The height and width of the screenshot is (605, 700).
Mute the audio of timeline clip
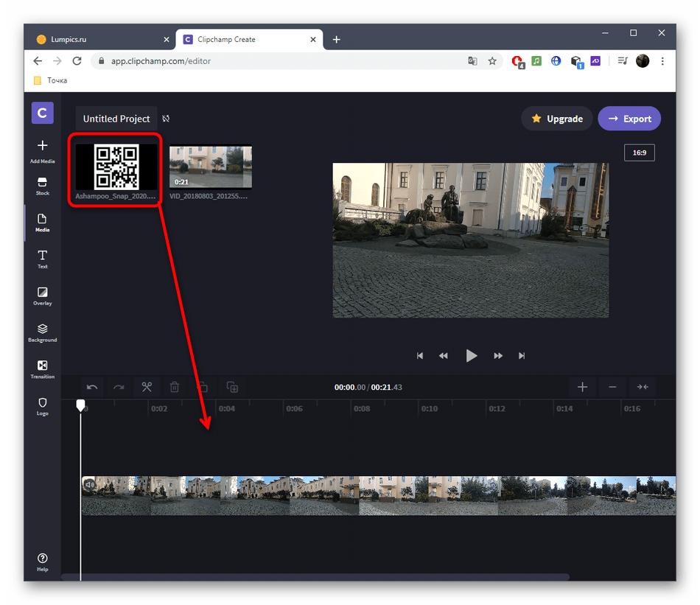tap(90, 484)
